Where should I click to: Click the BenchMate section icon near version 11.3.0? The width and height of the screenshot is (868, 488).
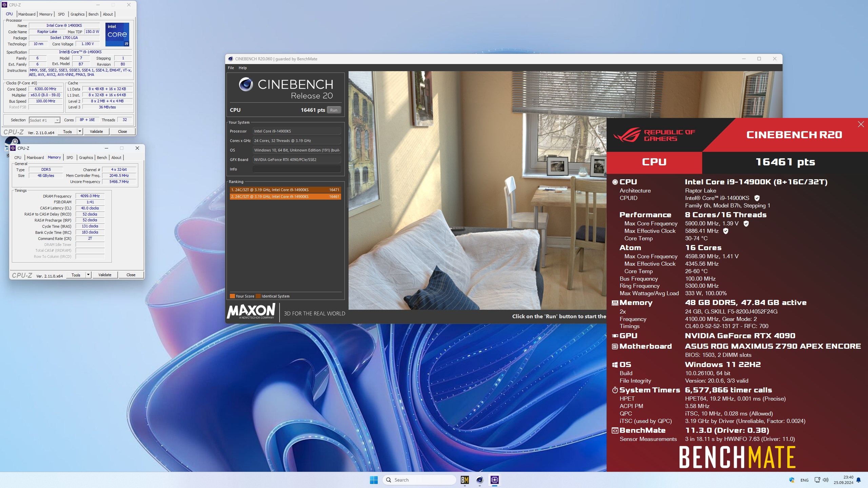(x=615, y=430)
